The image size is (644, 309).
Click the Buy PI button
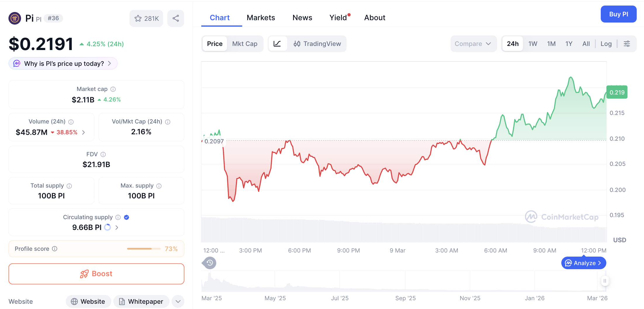tap(619, 14)
